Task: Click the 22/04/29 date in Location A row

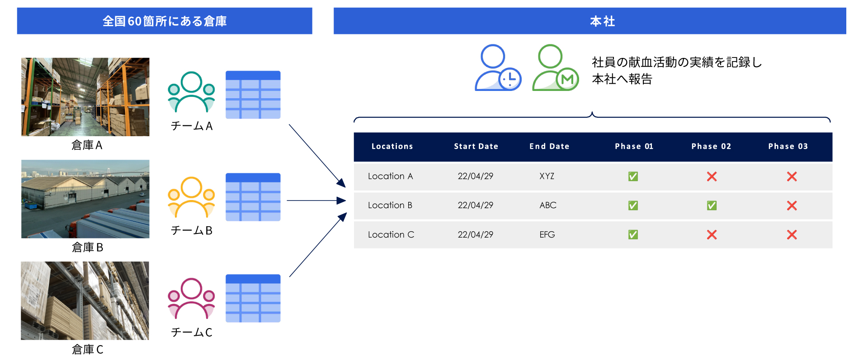Action: 476,176
